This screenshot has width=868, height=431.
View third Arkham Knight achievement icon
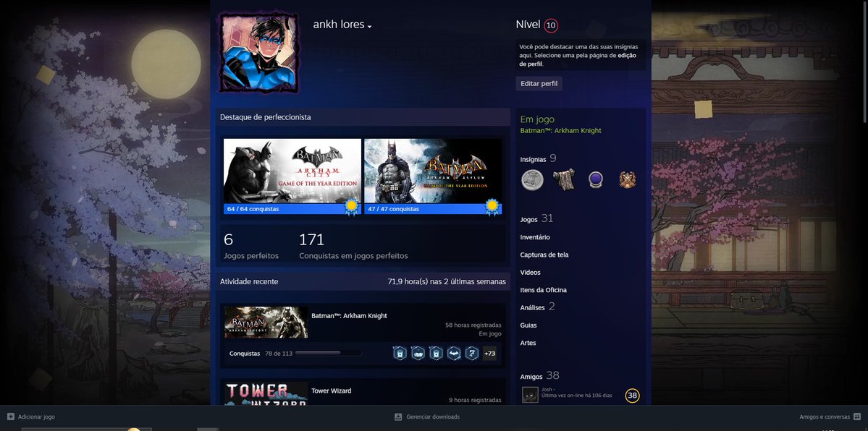pos(437,353)
